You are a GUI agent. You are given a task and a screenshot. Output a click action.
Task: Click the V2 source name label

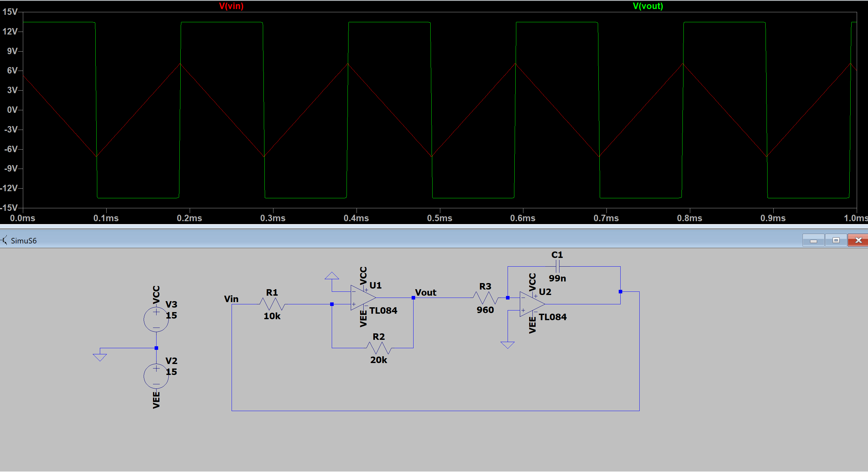click(x=171, y=361)
